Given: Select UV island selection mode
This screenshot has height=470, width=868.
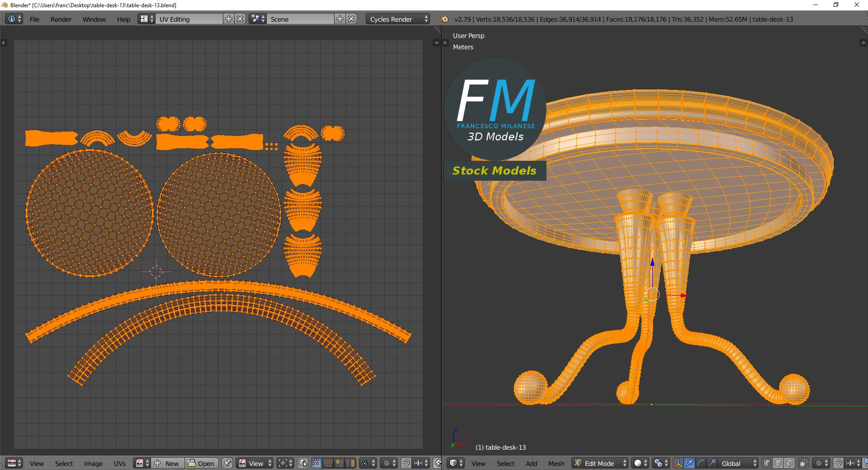Looking at the screenshot, I should coord(350,463).
